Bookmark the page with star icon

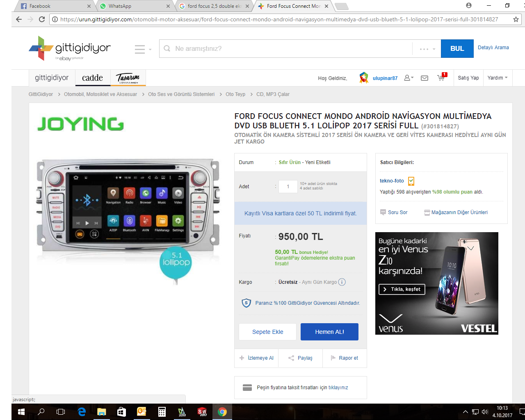click(516, 19)
